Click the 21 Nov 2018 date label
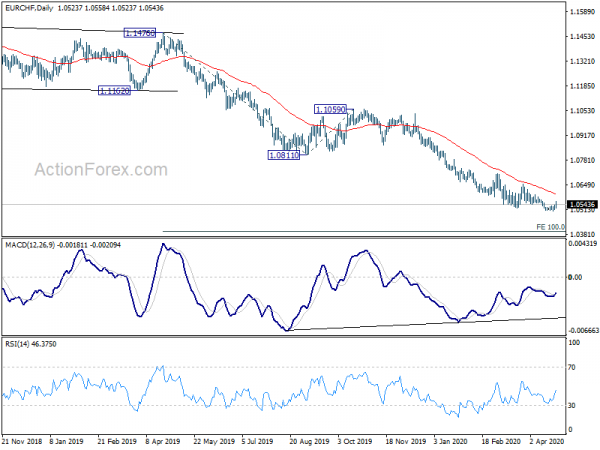600x450 pixels. 22,441
